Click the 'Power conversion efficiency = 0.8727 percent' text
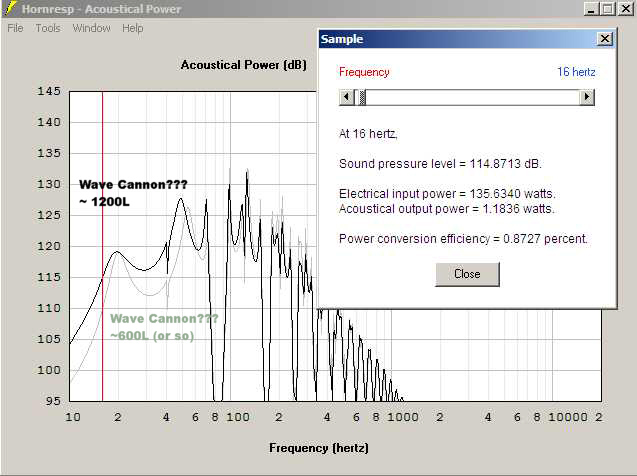The width and height of the screenshot is (637, 476). [x=464, y=239]
